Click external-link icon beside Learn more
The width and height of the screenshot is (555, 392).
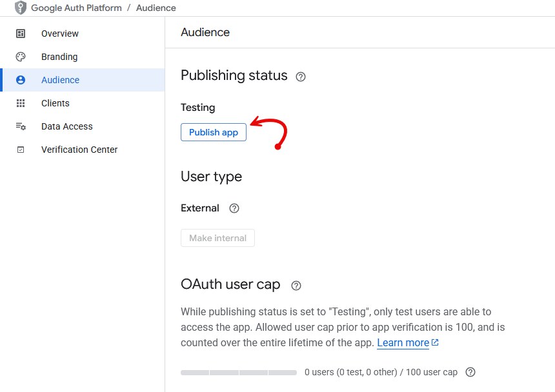click(x=435, y=342)
